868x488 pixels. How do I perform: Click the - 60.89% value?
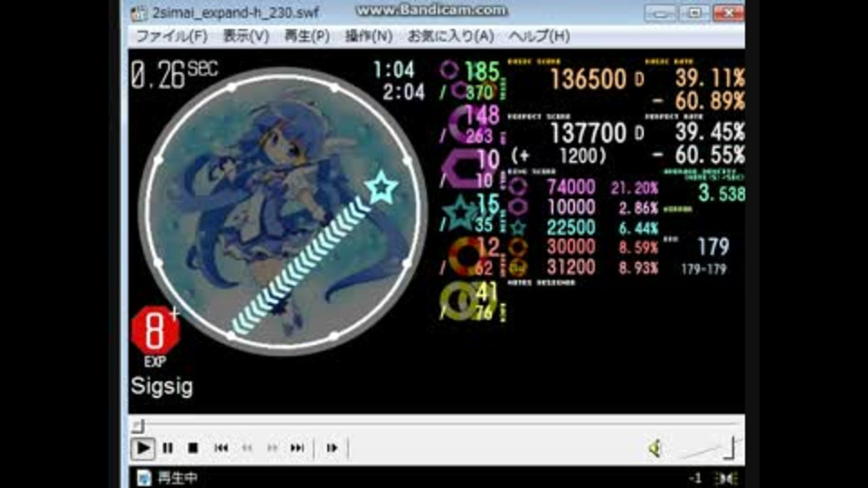699,101
